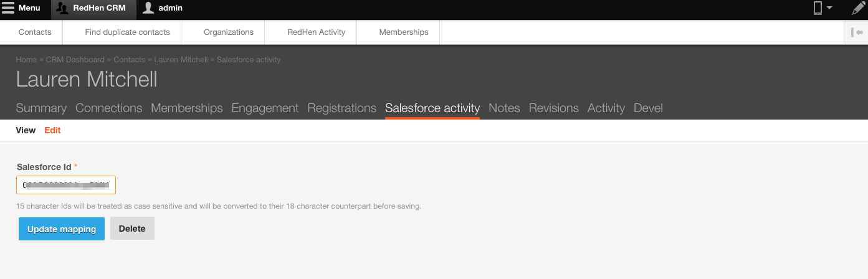Screen dimensions: 868x279
Task: Click the mobile device preview icon
Action: pyautogui.click(x=818, y=8)
